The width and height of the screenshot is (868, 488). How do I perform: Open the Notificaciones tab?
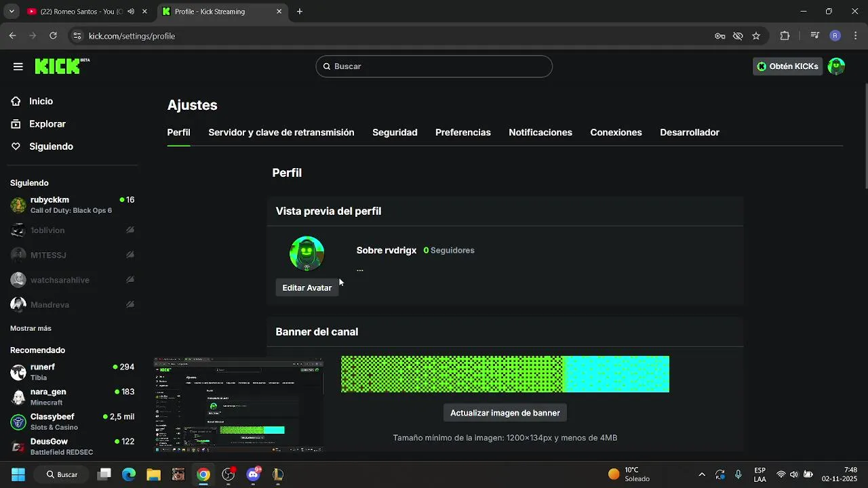[540, 132]
